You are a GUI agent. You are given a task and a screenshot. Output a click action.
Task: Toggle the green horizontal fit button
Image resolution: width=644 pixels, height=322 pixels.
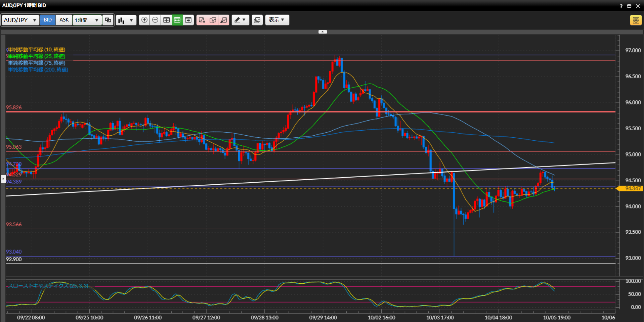[x=177, y=20]
